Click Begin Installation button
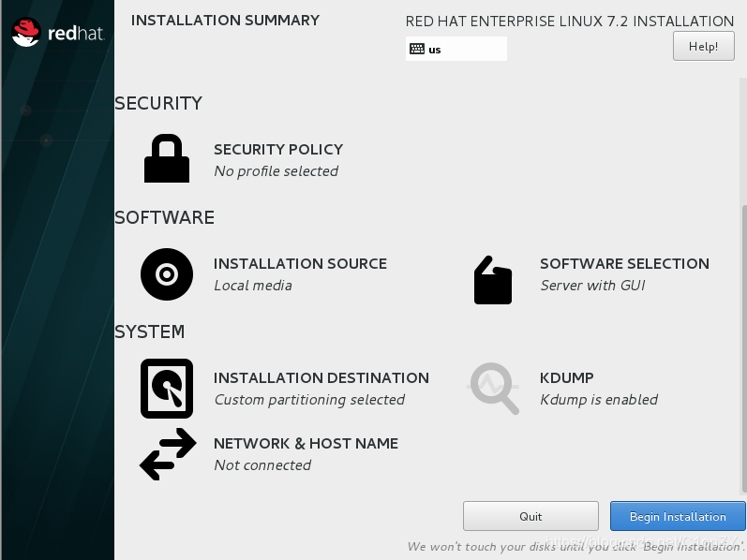The width and height of the screenshot is (747, 560). coord(678,516)
